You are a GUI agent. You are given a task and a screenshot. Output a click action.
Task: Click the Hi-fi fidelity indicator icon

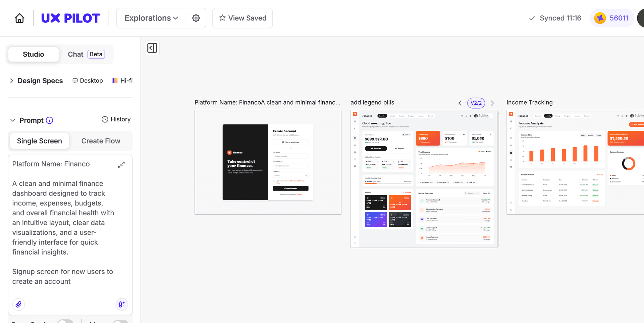coord(115,80)
